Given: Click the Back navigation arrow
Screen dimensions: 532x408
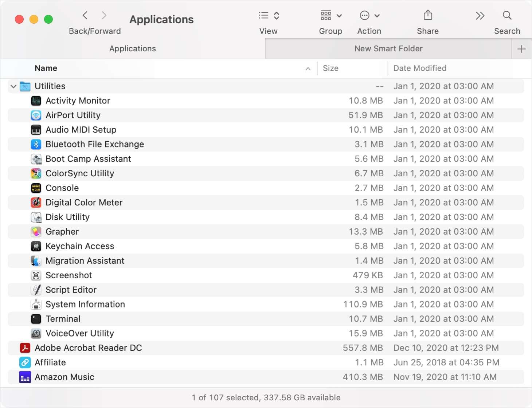Looking at the screenshot, I should (x=85, y=15).
